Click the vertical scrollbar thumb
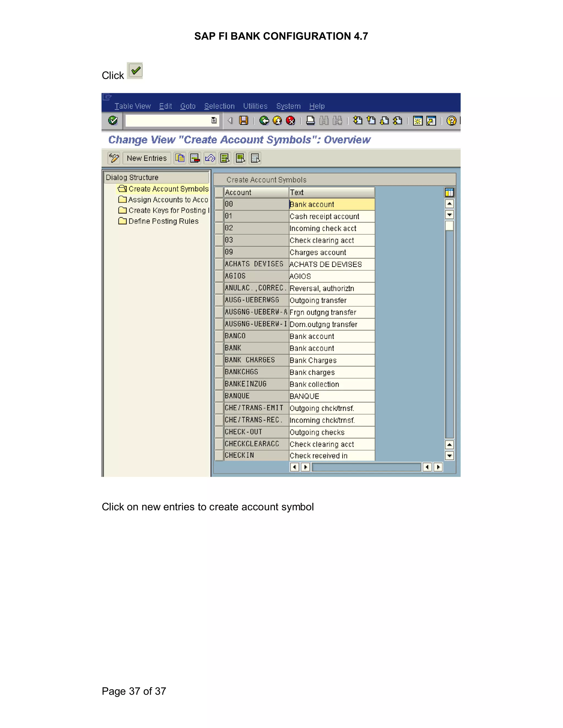 [449, 226]
